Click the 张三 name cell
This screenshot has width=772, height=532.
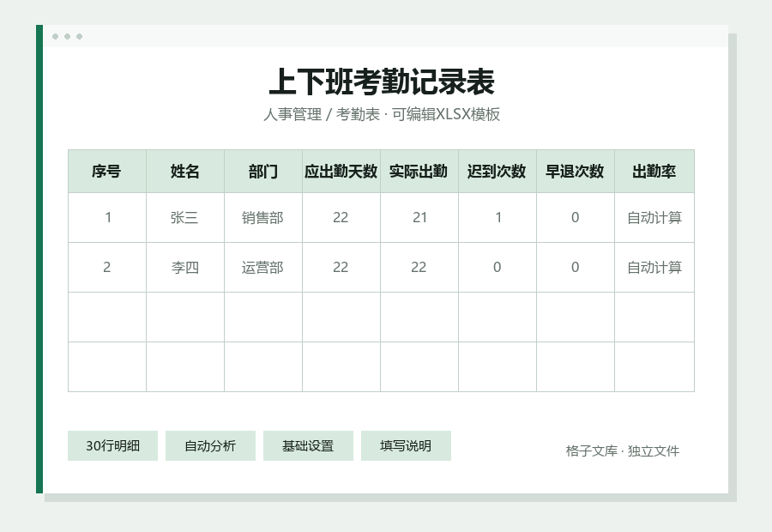[185, 217]
